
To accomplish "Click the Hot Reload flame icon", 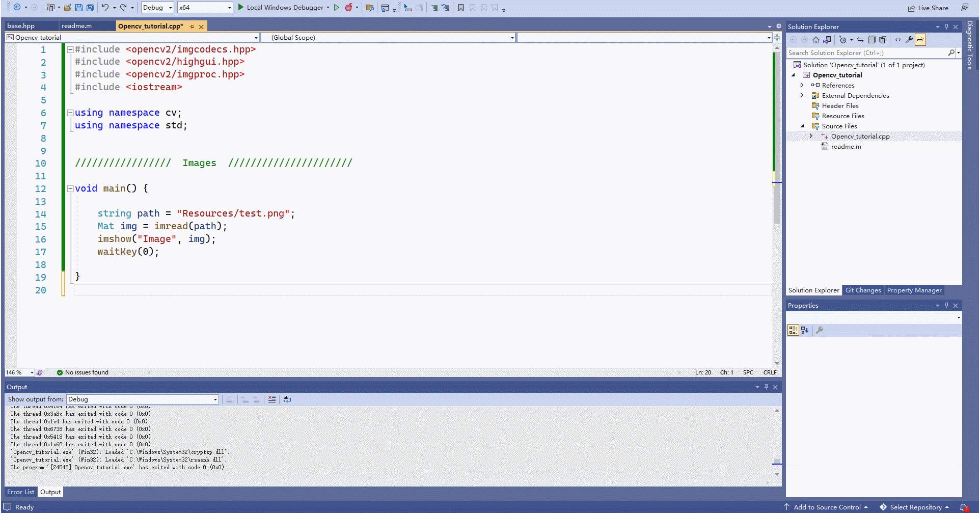I will [x=349, y=7].
